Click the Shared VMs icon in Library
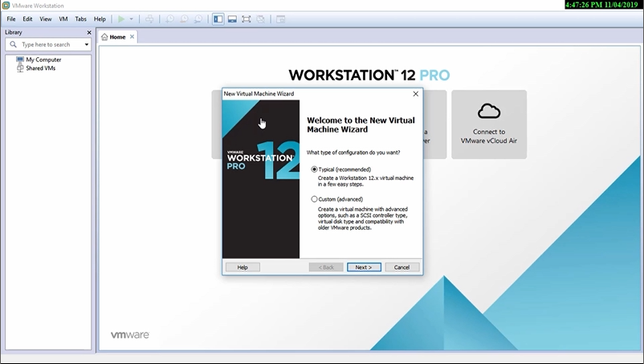Screen dimensions: 644x364 pyautogui.click(x=20, y=68)
